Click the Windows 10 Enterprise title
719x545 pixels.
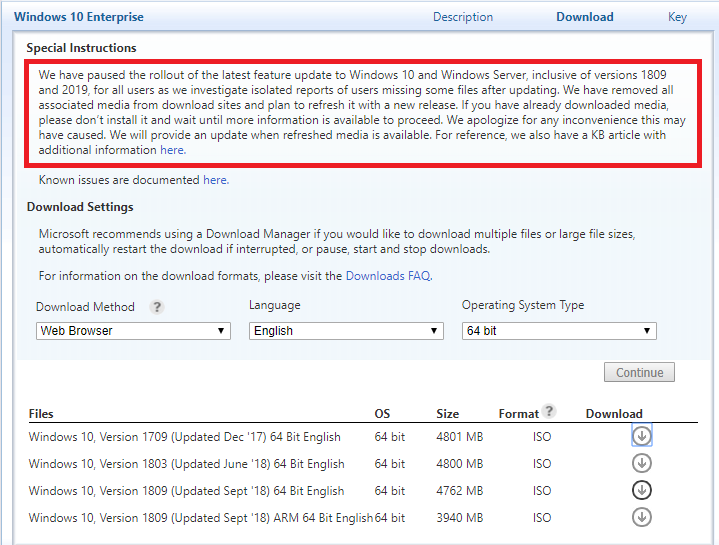79,17
